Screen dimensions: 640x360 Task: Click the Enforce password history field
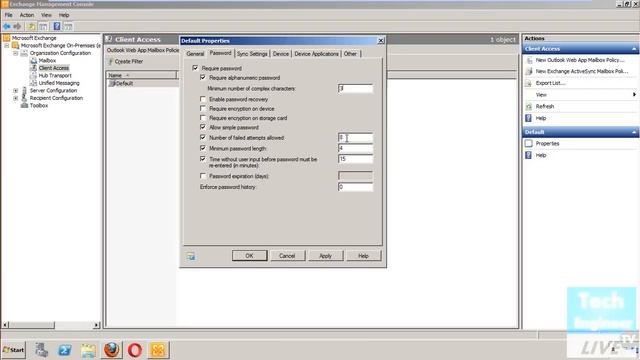355,187
